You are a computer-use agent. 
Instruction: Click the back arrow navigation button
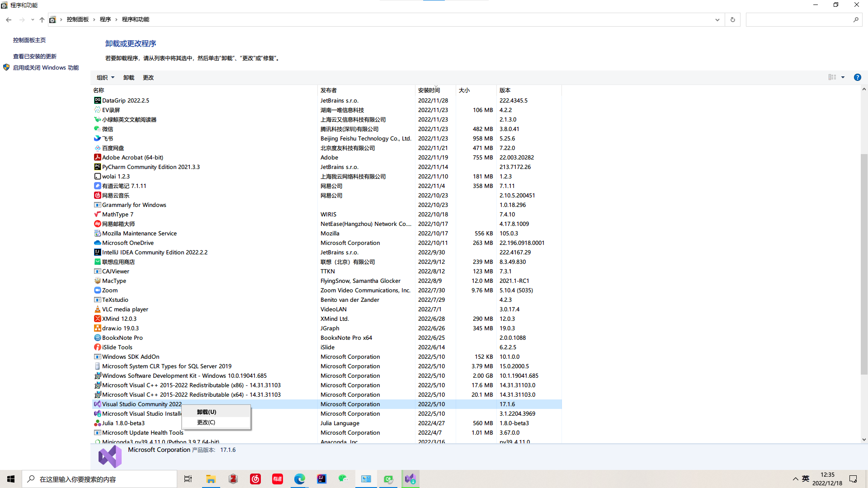click(x=9, y=19)
